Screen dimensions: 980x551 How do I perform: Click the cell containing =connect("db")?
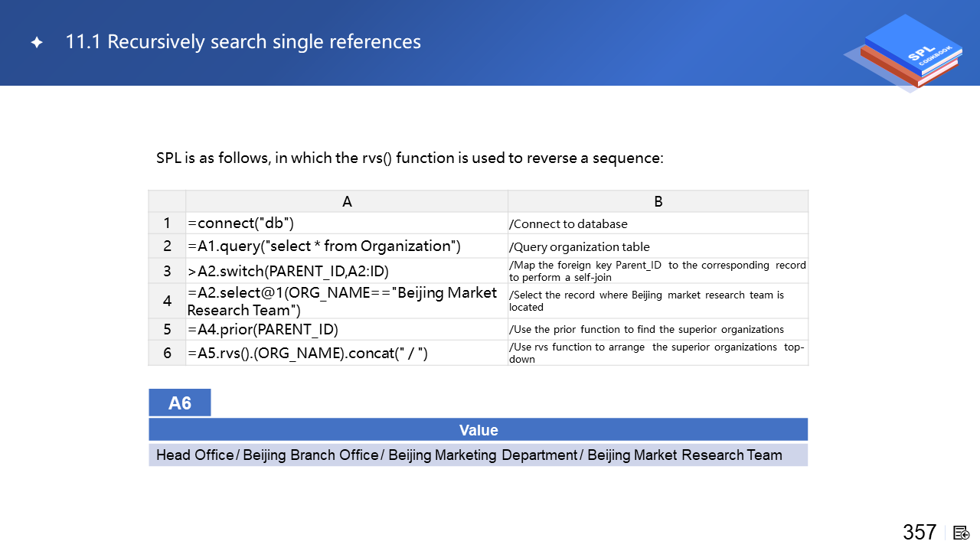347,223
